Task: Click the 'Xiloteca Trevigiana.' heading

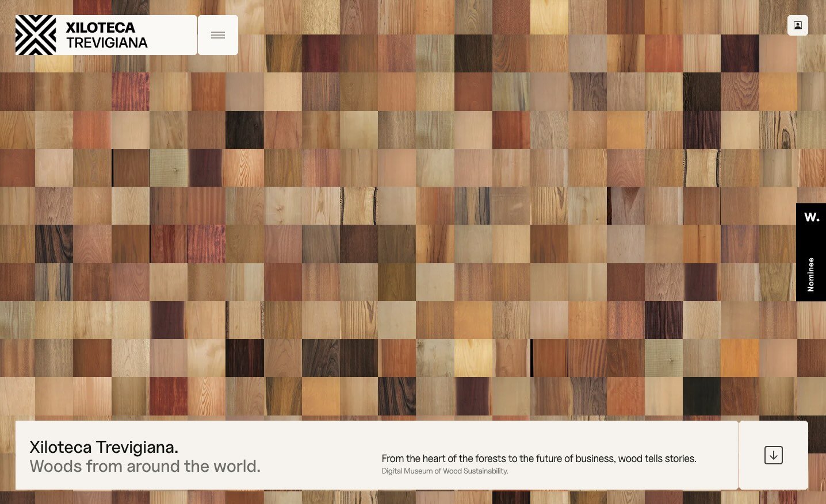Action: (x=104, y=447)
